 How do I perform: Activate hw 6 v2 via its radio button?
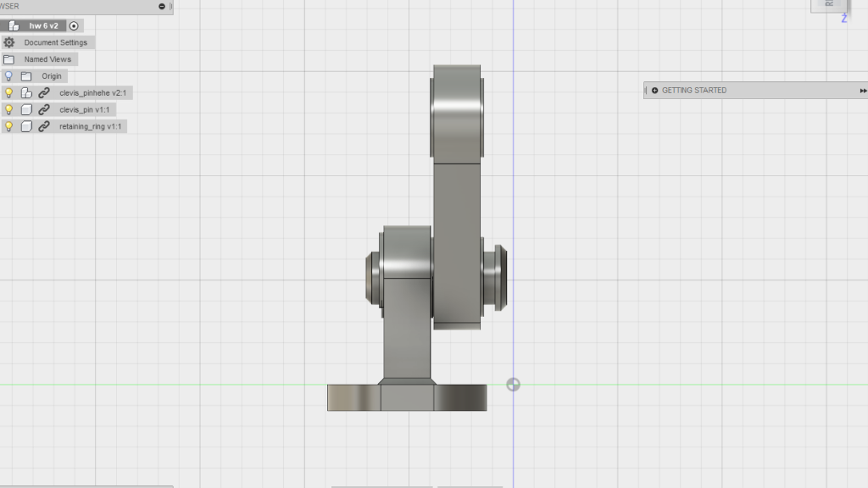73,25
